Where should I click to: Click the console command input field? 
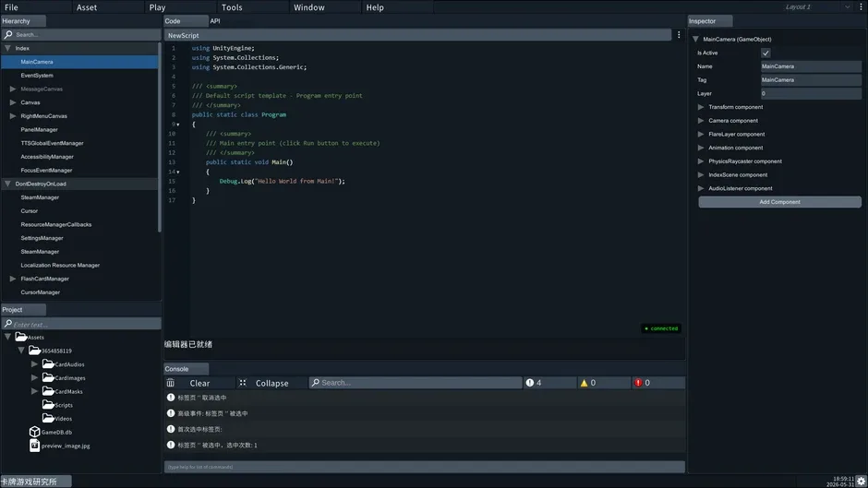(x=425, y=467)
